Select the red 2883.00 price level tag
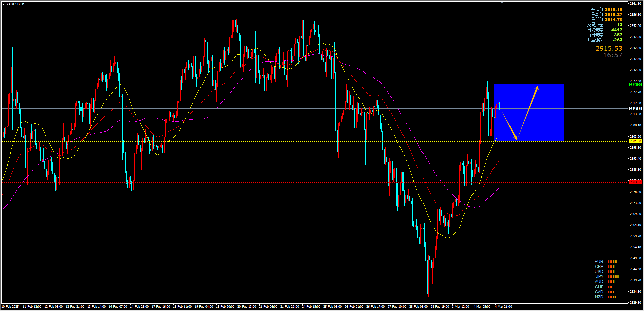 pos(635,182)
